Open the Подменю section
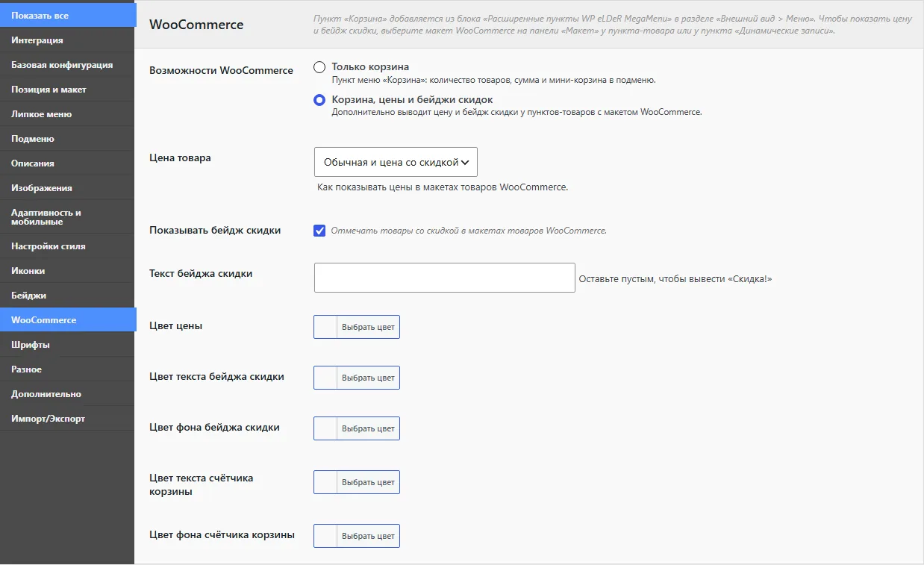924x565 pixels. point(67,139)
